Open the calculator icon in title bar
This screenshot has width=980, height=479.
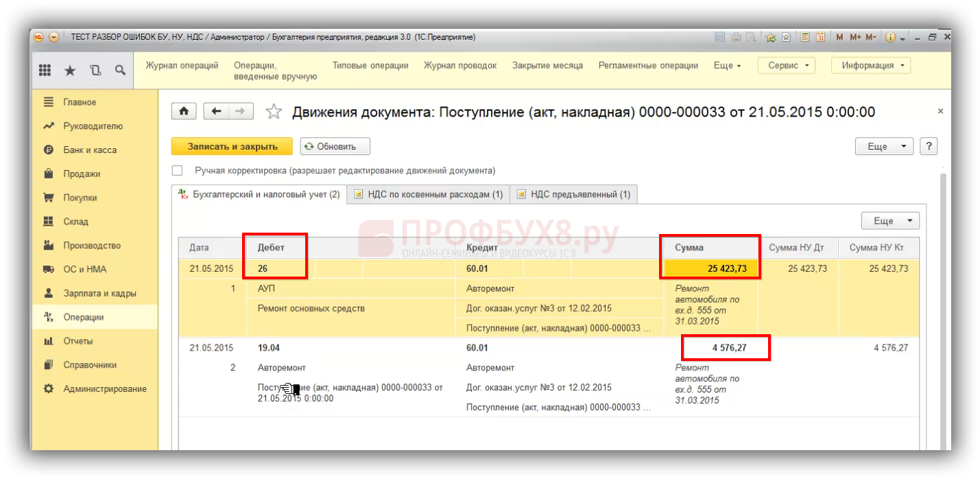[805, 37]
